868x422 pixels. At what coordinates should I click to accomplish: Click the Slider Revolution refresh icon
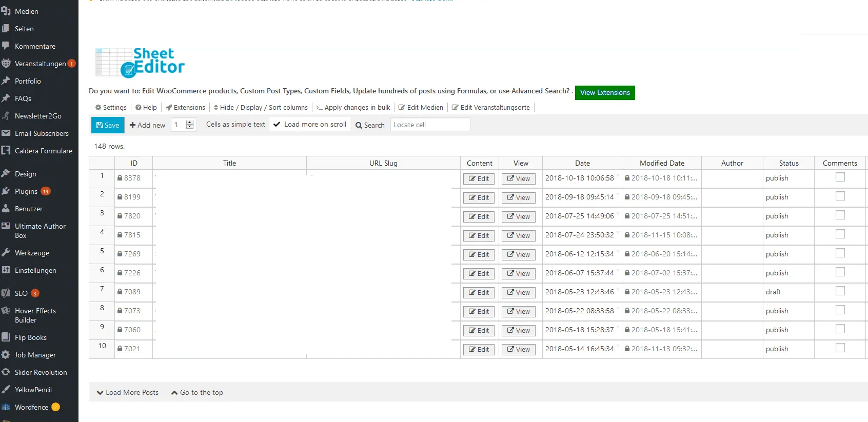tap(6, 372)
